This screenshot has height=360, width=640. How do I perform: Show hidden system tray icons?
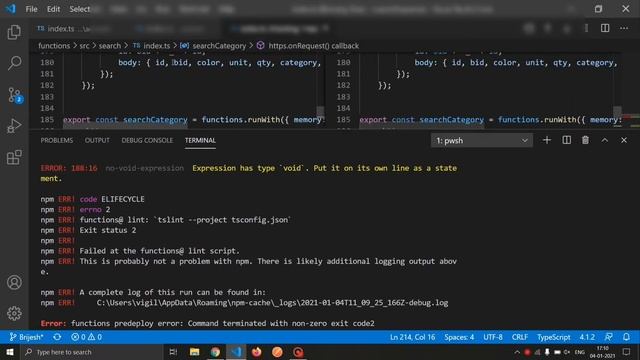coord(517,352)
